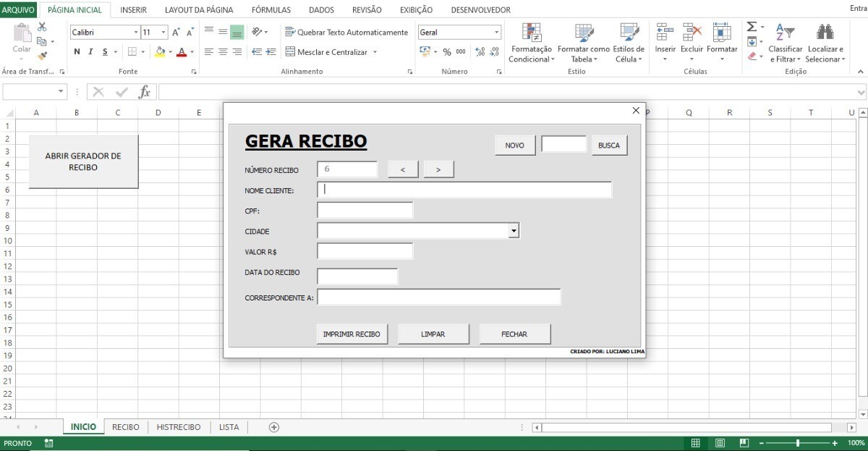Click the add new sheet plus icon

(x=274, y=427)
